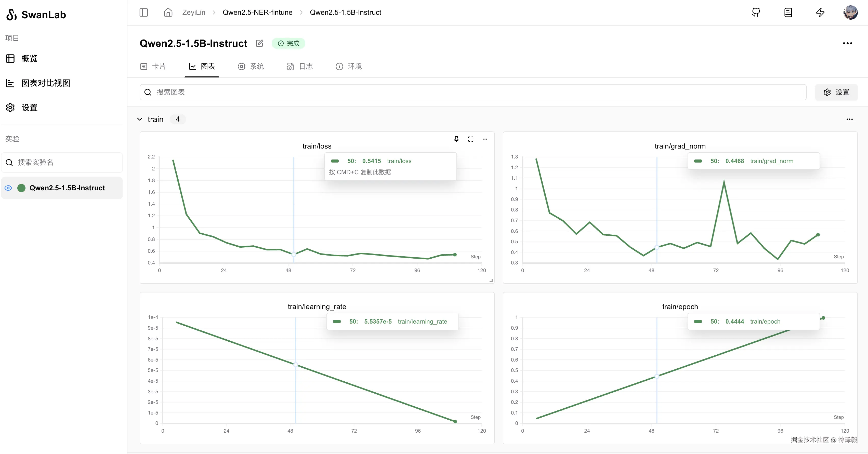Toggle the sidebar collapse icon
This screenshot has width=868, height=454.
tap(143, 12)
